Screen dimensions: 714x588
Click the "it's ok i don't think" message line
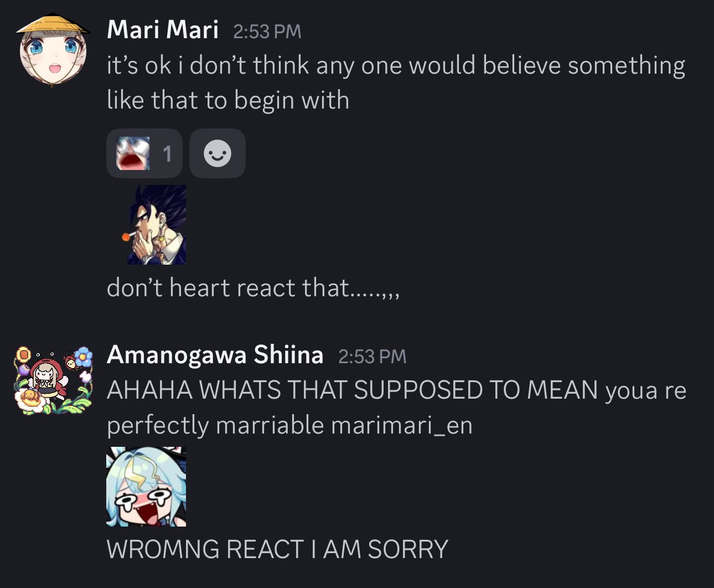point(396,65)
